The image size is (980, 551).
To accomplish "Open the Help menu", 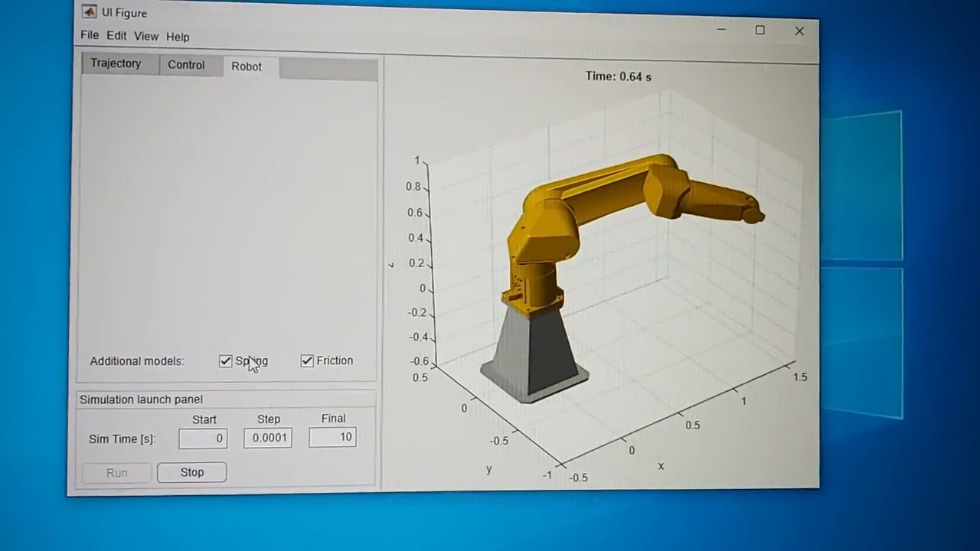I will 178,37.
